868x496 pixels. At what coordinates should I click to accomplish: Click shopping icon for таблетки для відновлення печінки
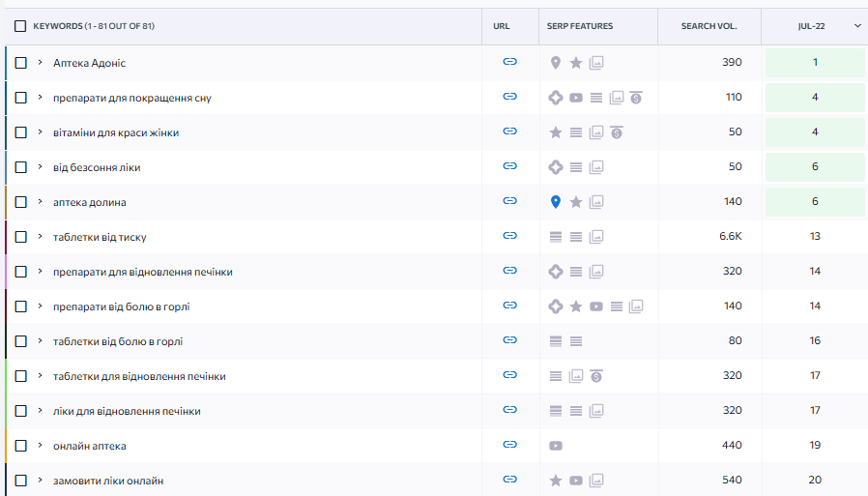click(x=596, y=376)
